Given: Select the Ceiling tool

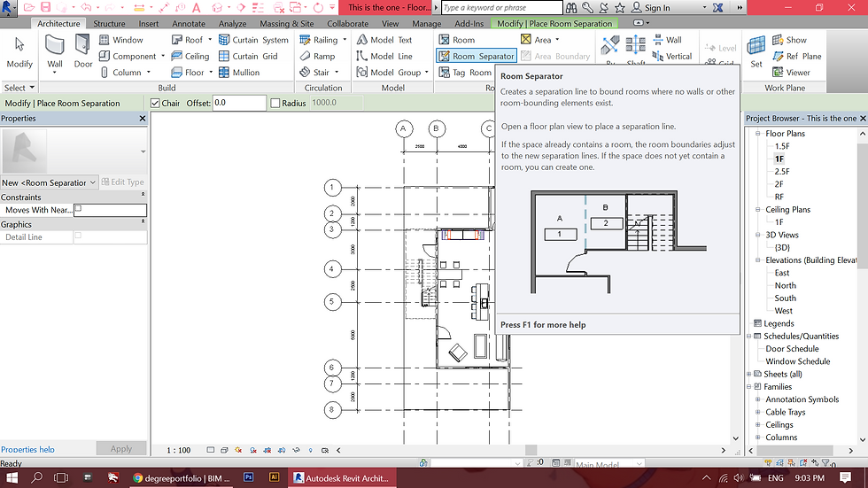Looking at the screenshot, I should (190, 56).
